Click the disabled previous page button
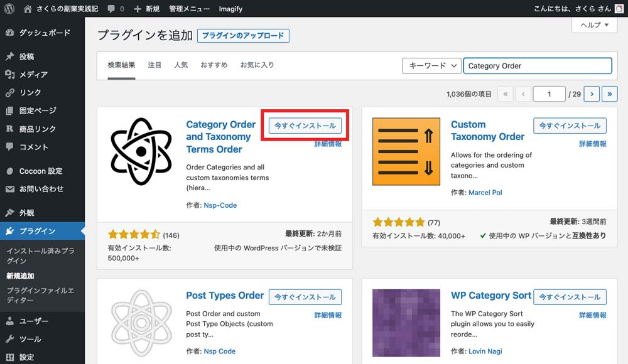 523,94
